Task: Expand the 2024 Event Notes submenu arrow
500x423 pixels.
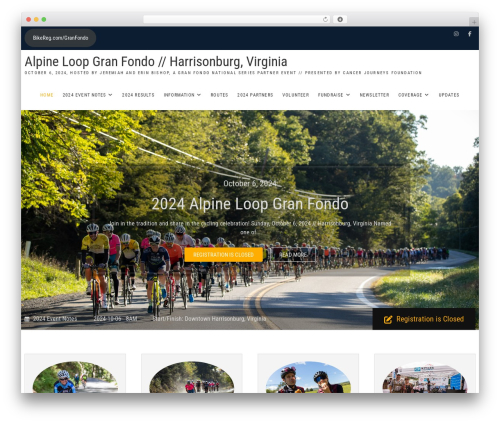Action: [110, 95]
